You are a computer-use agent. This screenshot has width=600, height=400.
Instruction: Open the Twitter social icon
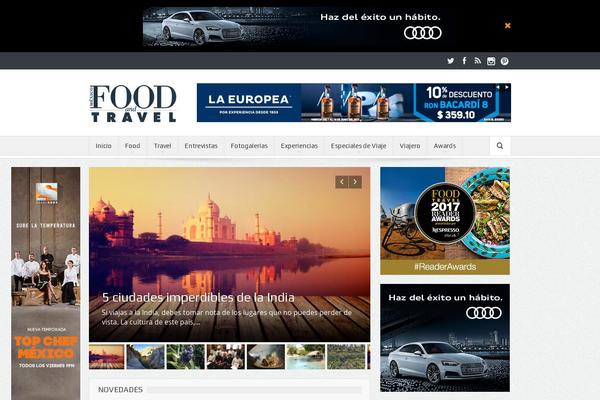(x=451, y=61)
